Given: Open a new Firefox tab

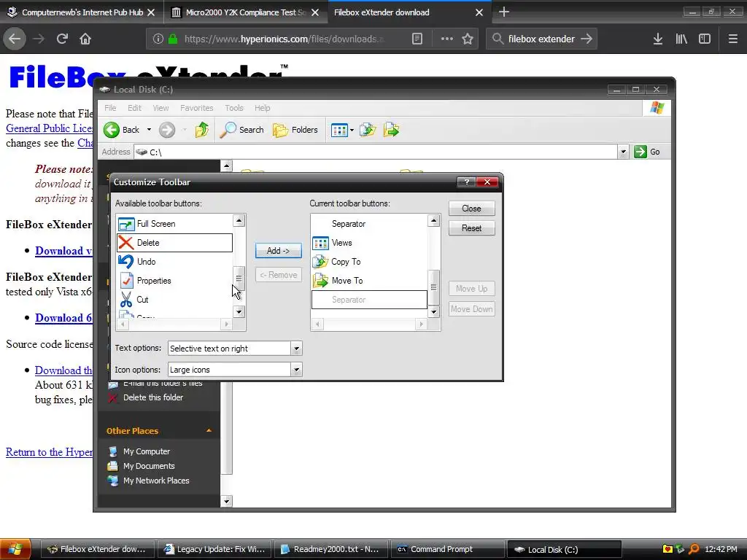Looking at the screenshot, I should 503,12.
